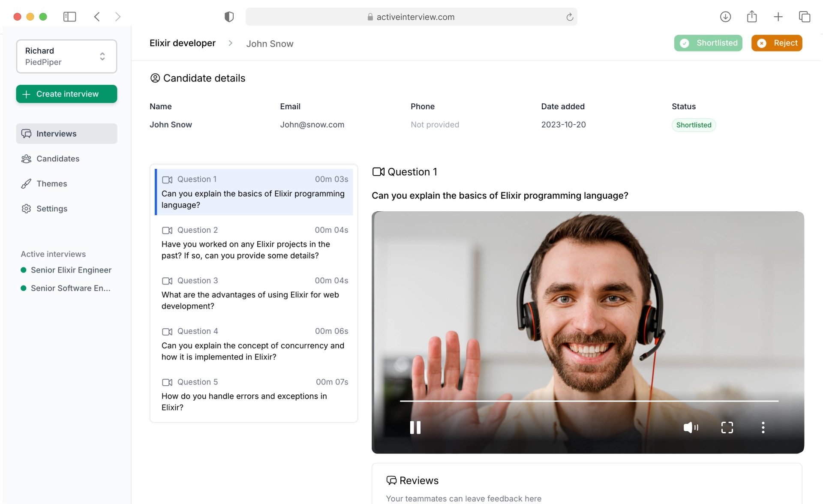
Task: Drag the video progress slider bar
Action: point(588,401)
